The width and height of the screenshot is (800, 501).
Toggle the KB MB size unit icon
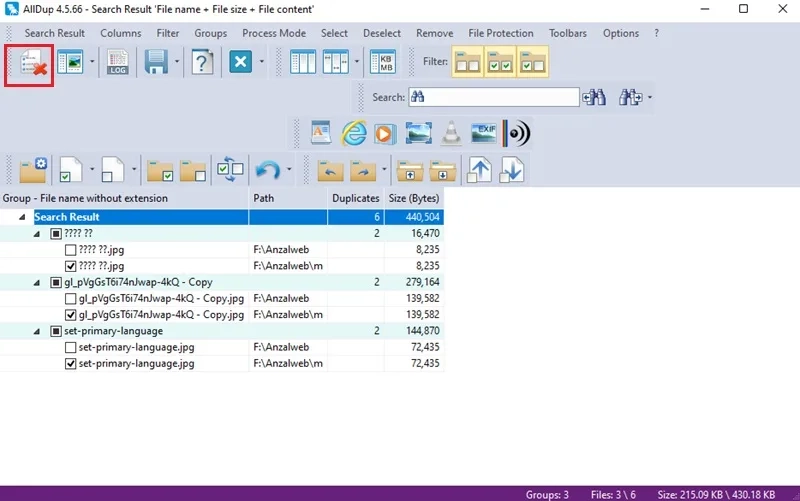(383, 62)
